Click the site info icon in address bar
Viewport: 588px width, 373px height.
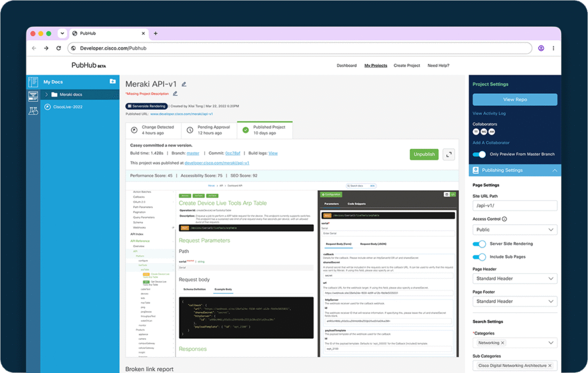(x=73, y=48)
